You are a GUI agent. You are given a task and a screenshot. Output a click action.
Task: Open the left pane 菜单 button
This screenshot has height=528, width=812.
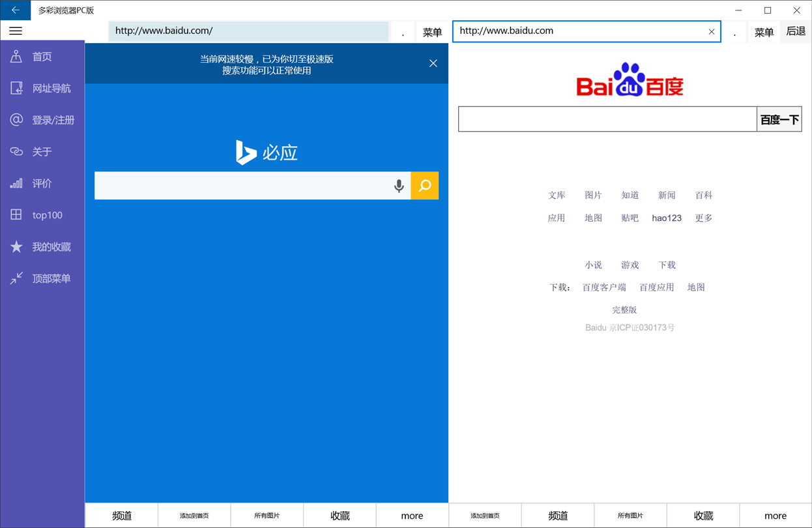432,32
